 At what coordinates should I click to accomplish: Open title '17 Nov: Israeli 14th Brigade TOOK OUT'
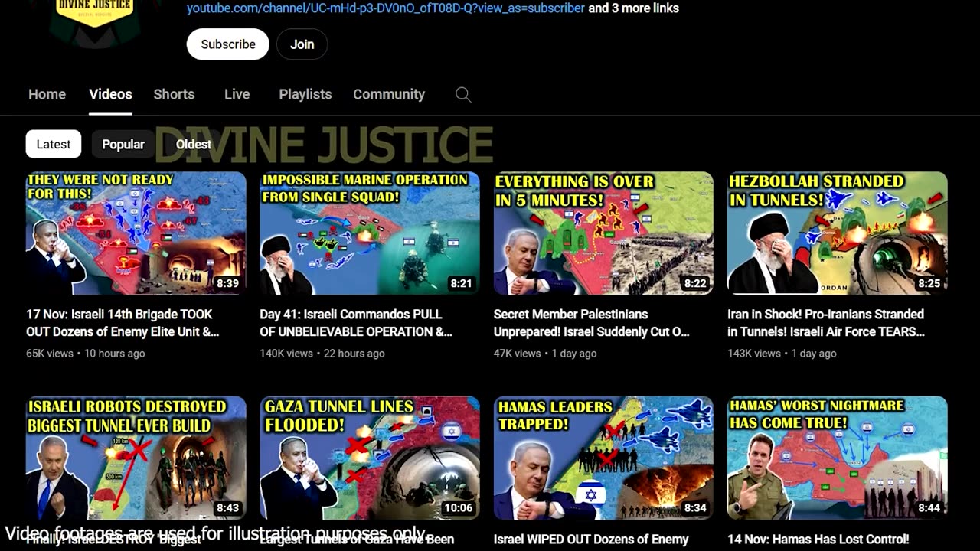tap(122, 323)
